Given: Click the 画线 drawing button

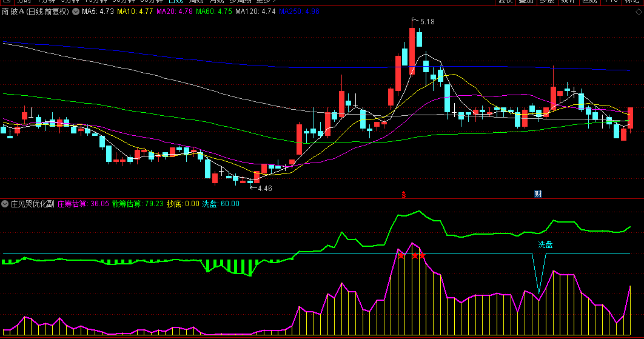Looking at the screenshot, I should click(x=590, y=2).
